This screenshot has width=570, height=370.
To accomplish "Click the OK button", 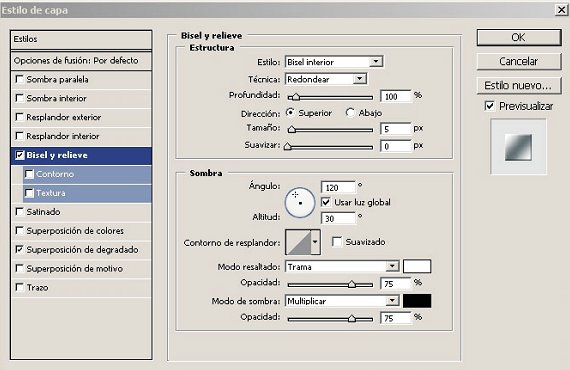I will 519,37.
